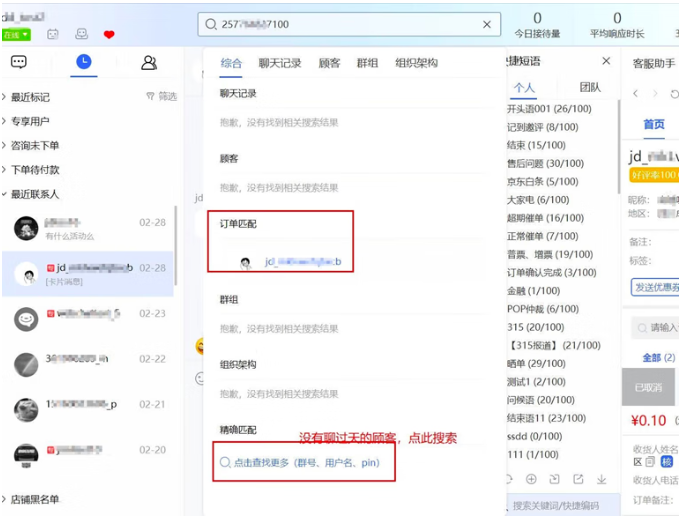Screen dimensions: 683x520
Task: Open the online status dropdown
Action: click(16, 35)
